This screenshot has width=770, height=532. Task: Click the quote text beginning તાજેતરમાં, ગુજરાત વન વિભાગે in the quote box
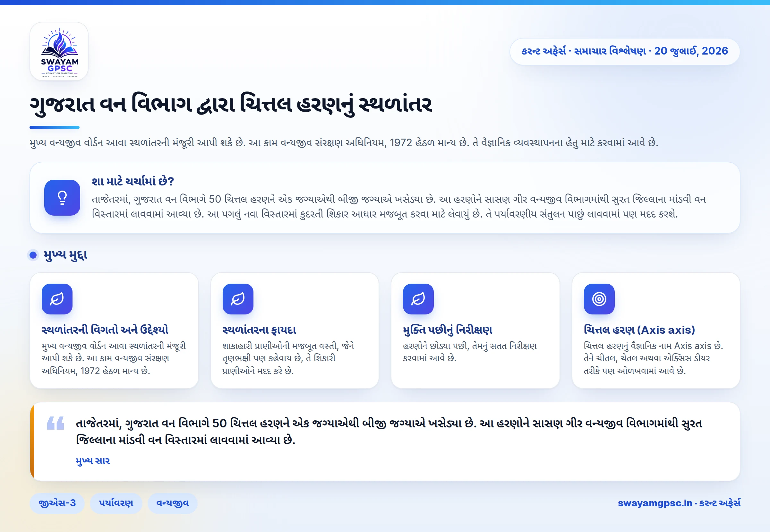click(389, 431)
